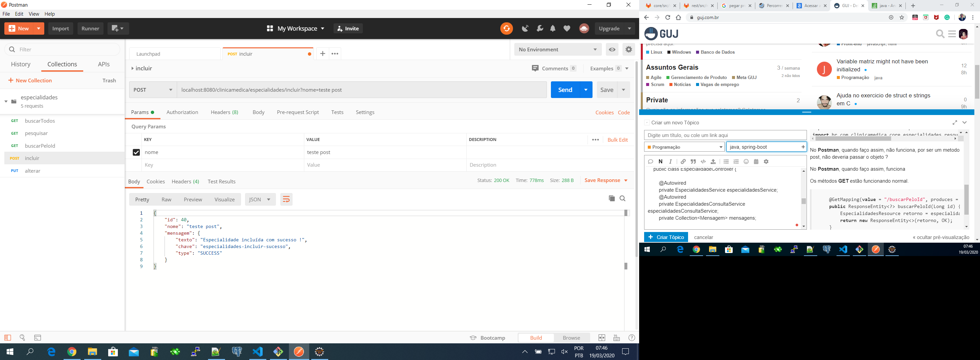
Task: Open keyboard shortcuts icon in status bar
Action: [x=617, y=338]
